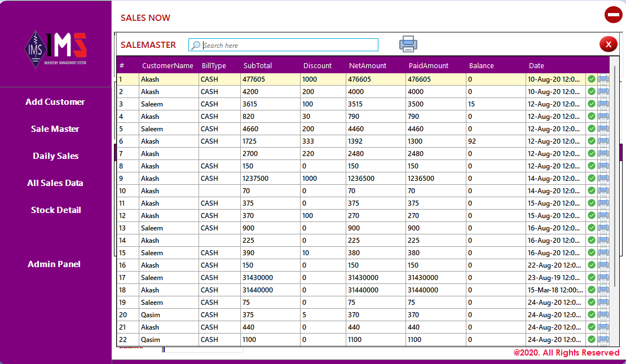Go to Daily Sales

pos(55,156)
